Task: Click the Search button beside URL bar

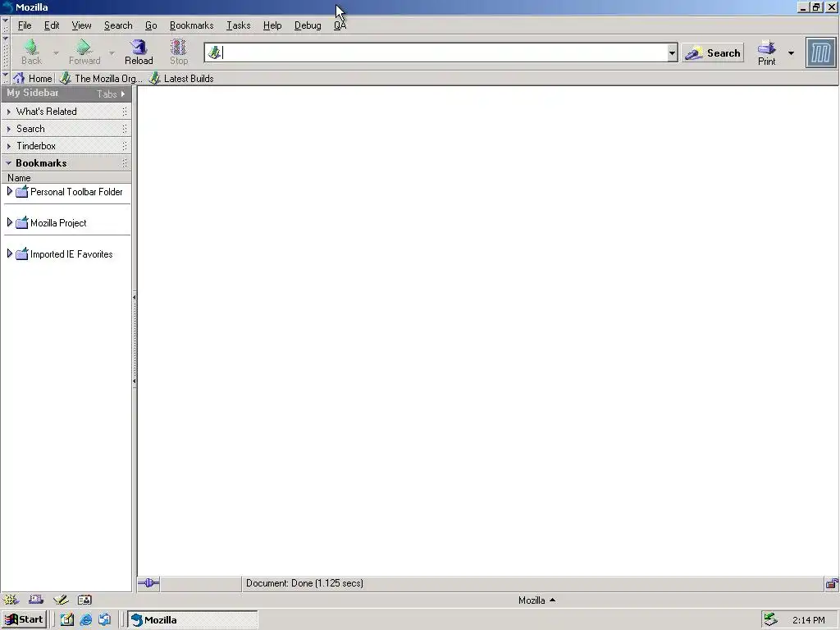Action: (713, 52)
